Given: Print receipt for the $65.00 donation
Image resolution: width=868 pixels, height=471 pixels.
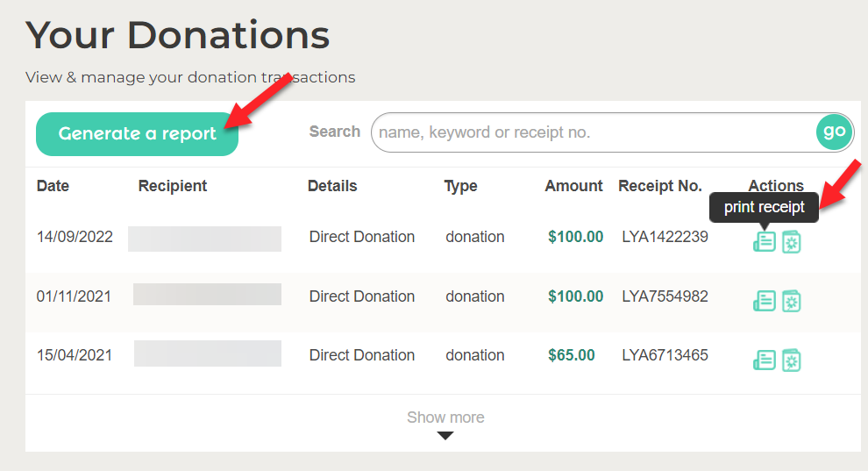Looking at the screenshot, I should coord(764,360).
